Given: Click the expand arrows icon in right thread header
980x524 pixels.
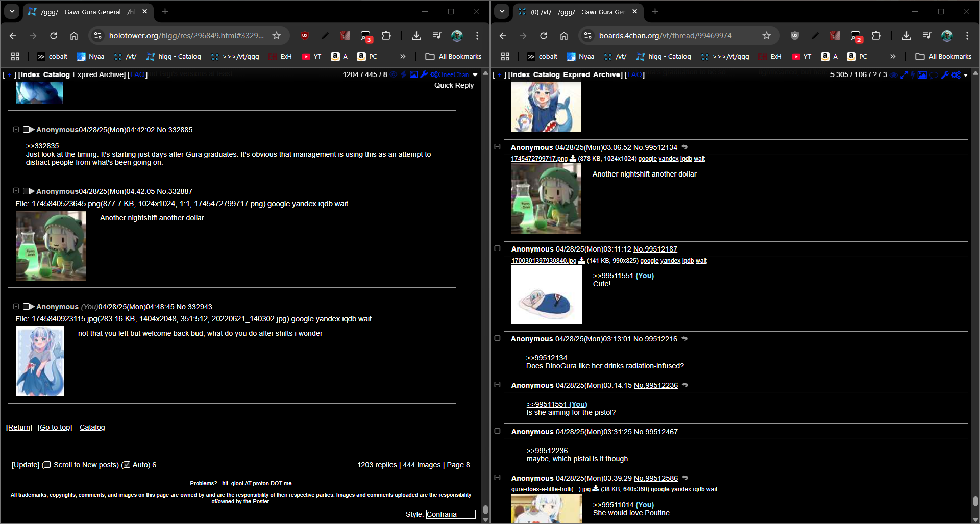Looking at the screenshot, I should pyautogui.click(x=904, y=75).
